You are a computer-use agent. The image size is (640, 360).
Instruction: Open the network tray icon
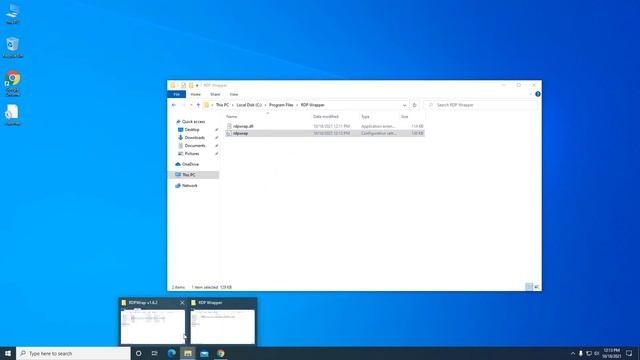click(589, 353)
